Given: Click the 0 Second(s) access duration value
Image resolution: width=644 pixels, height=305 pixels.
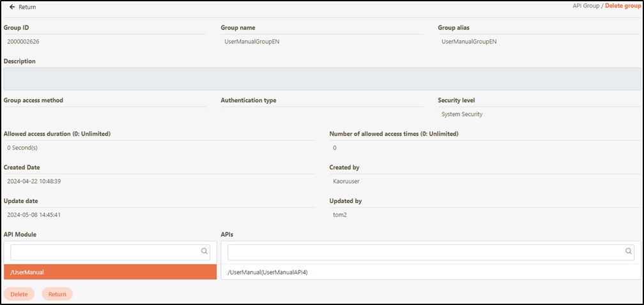Looking at the screenshot, I should pos(23,147).
